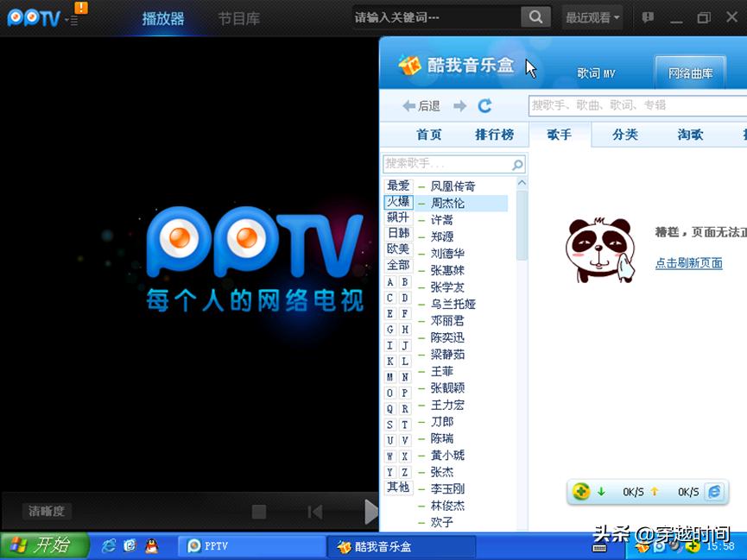
Task: Open the 其他 category in singer list
Action: tap(397, 488)
